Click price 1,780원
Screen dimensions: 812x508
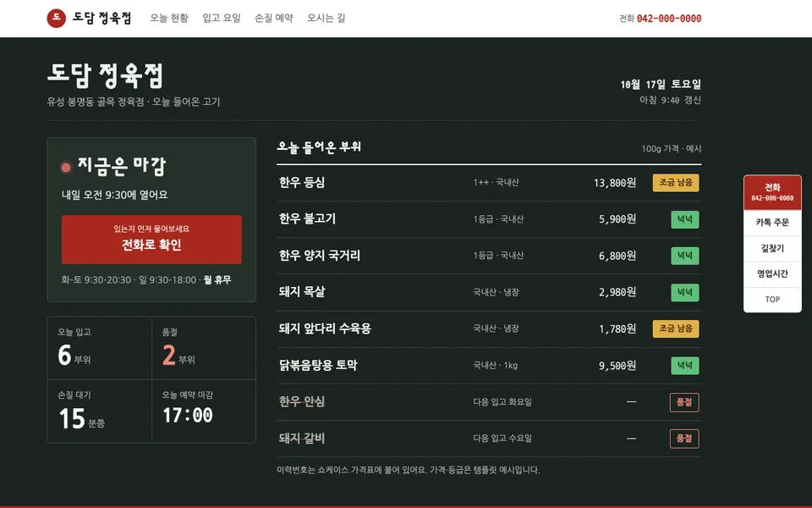coord(617,329)
